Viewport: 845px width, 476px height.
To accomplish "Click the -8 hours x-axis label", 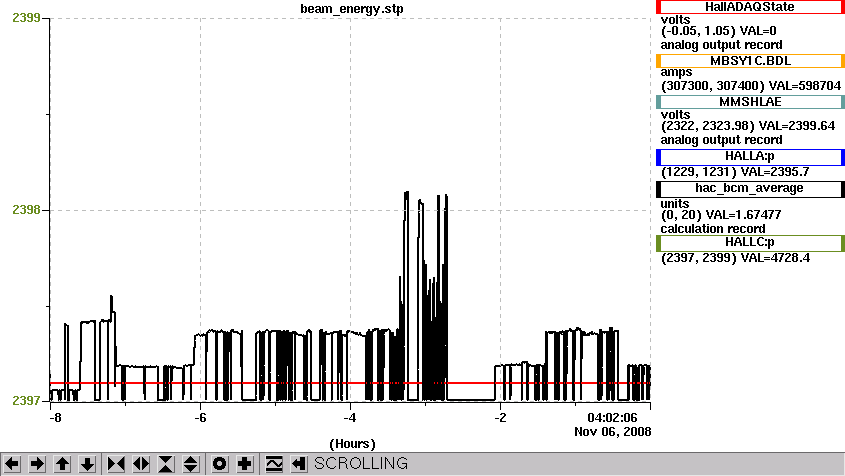I will pos(55,418).
